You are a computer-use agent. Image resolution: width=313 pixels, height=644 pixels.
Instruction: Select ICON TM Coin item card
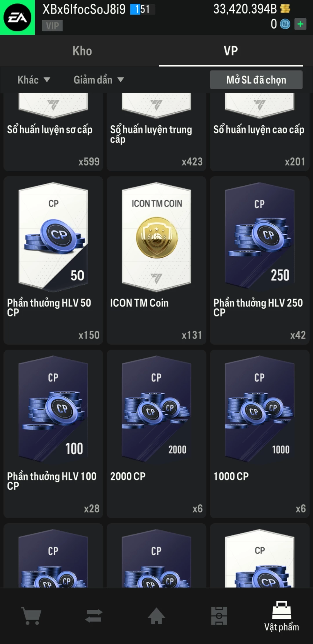[x=156, y=261]
